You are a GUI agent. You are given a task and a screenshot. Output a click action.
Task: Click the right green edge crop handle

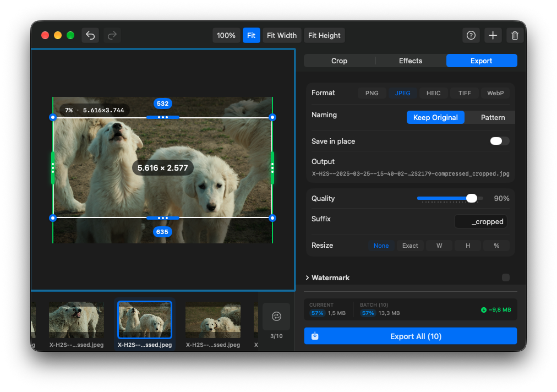click(x=272, y=168)
